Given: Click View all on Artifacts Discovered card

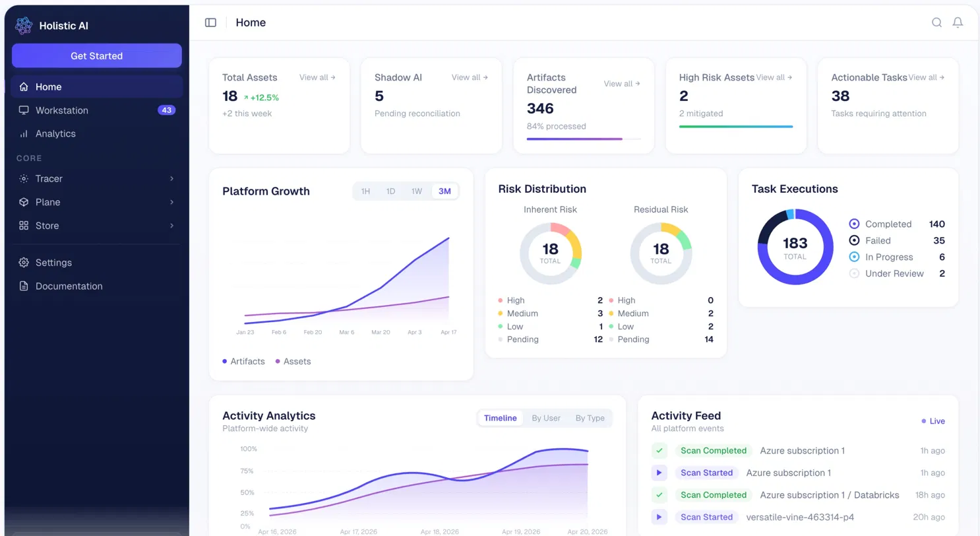Looking at the screenshot, I should point(622,84).
